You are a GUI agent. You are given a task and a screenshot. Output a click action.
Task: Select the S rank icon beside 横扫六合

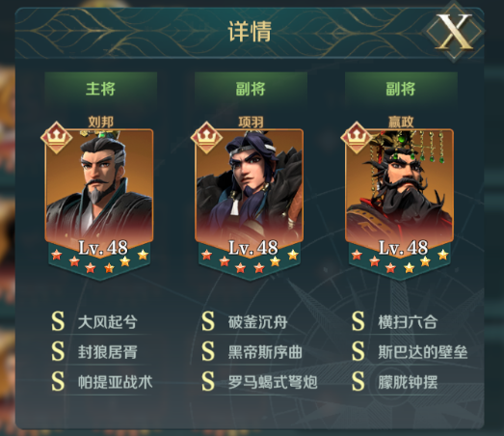358,321
